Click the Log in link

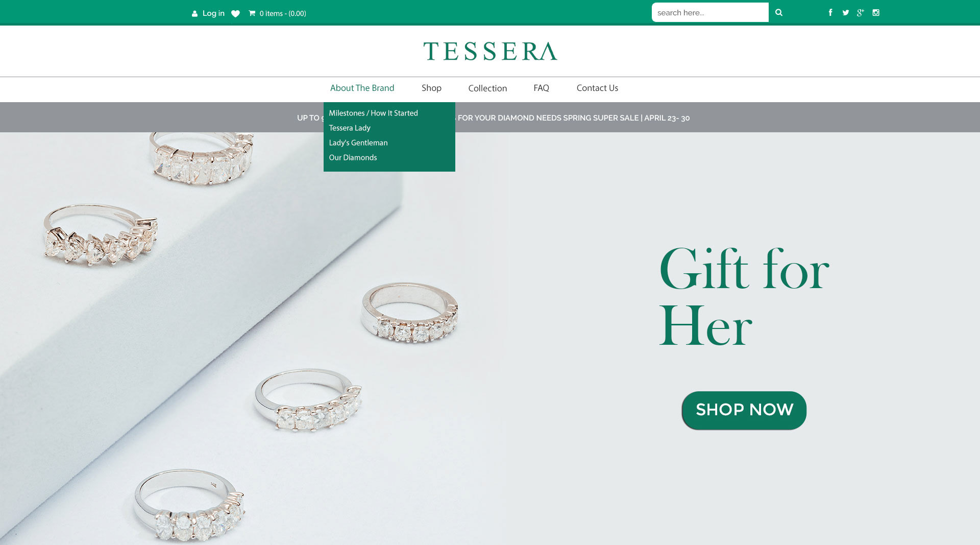(x=213, y=13)
